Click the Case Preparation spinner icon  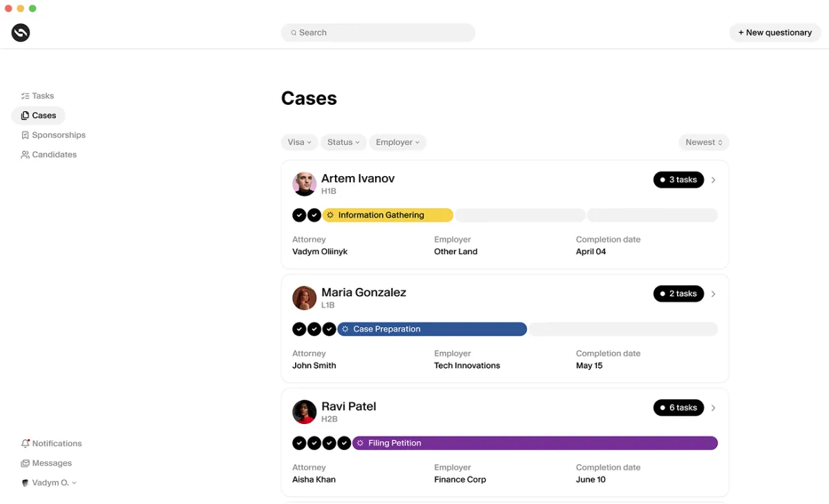[345, 329]
